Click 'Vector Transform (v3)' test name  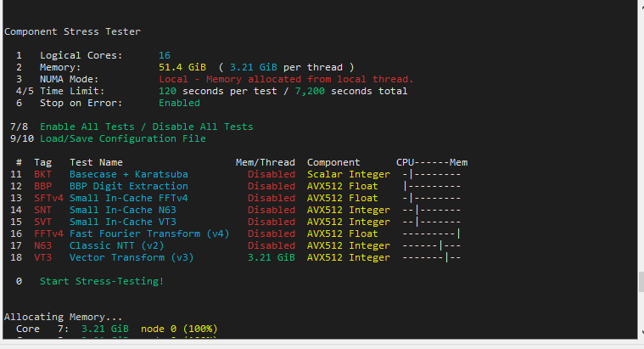pyautogui.click(x=132, y=258)
